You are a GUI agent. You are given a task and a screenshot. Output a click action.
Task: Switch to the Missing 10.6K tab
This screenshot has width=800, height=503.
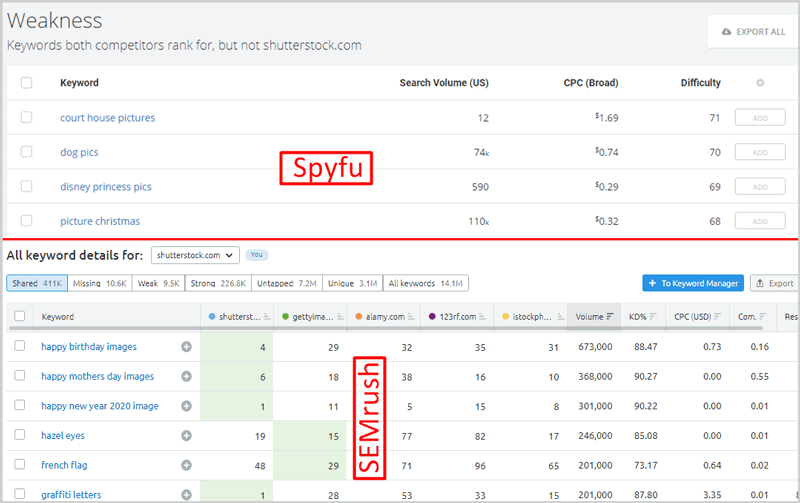tap(99, 284)
